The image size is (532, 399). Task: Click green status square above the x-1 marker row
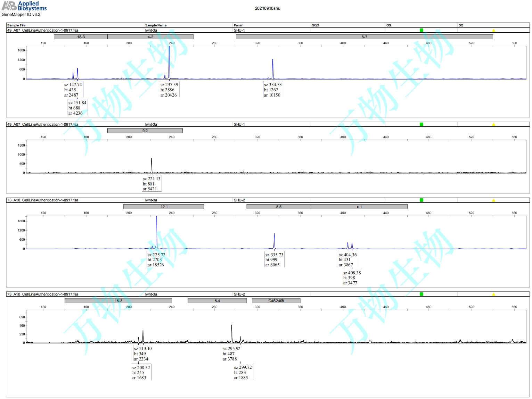point(421,200)
